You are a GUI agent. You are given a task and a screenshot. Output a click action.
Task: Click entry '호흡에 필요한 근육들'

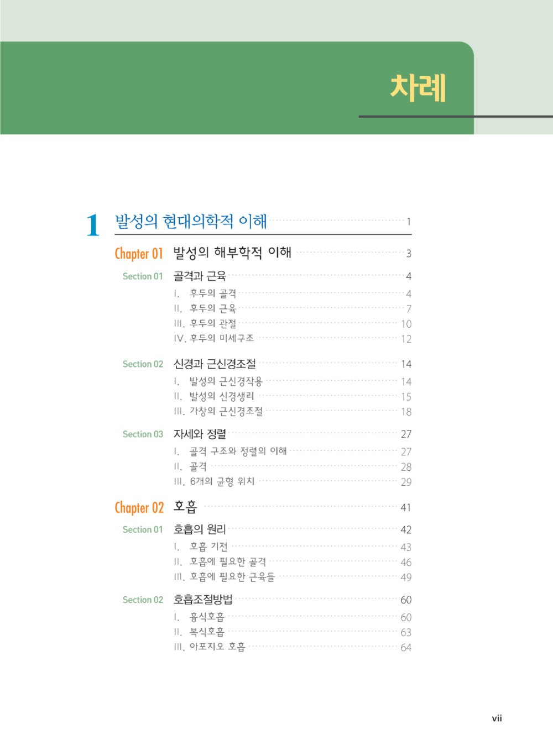point(232,576)
